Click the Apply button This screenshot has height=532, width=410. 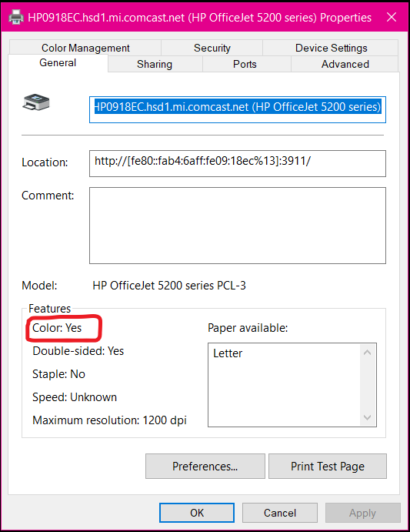(x=363, y=513)
